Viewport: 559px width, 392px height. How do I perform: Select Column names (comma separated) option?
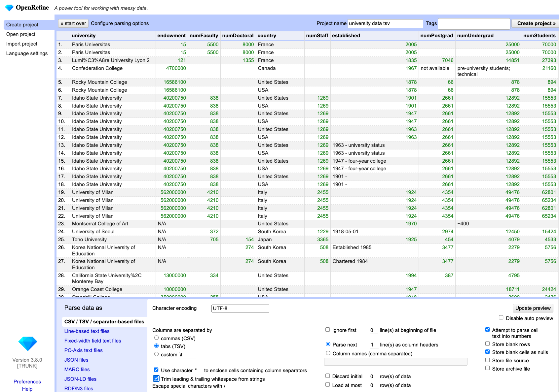click(x=328, y=353)
